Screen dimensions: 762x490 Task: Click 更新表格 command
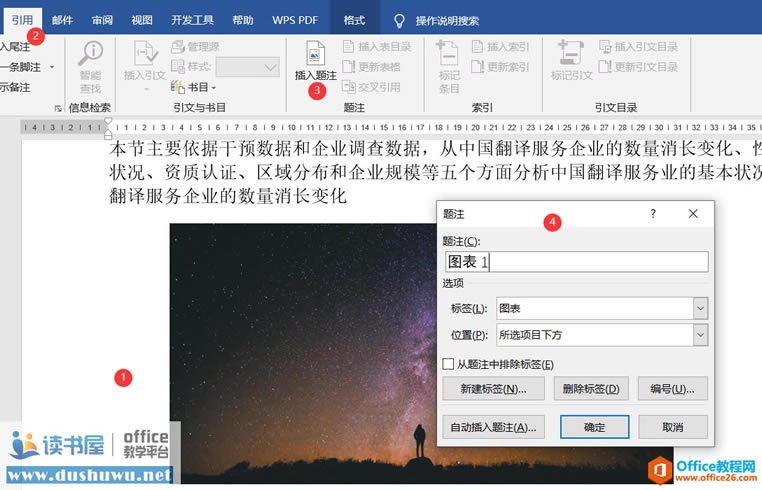[x=372, y=67]
